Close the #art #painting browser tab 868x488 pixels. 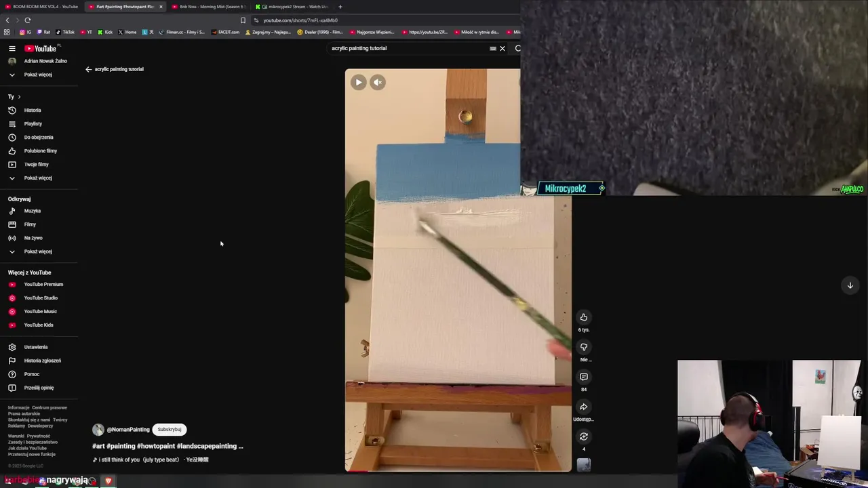(161, 7)
